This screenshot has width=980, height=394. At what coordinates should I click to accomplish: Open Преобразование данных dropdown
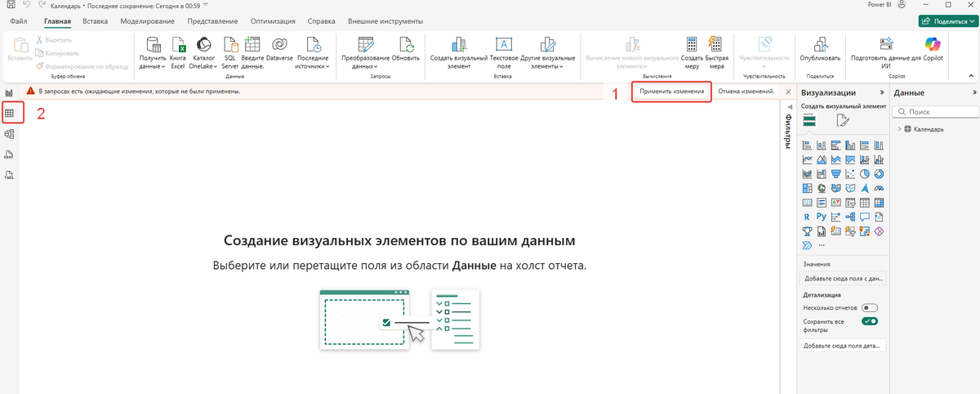(365, 51)
